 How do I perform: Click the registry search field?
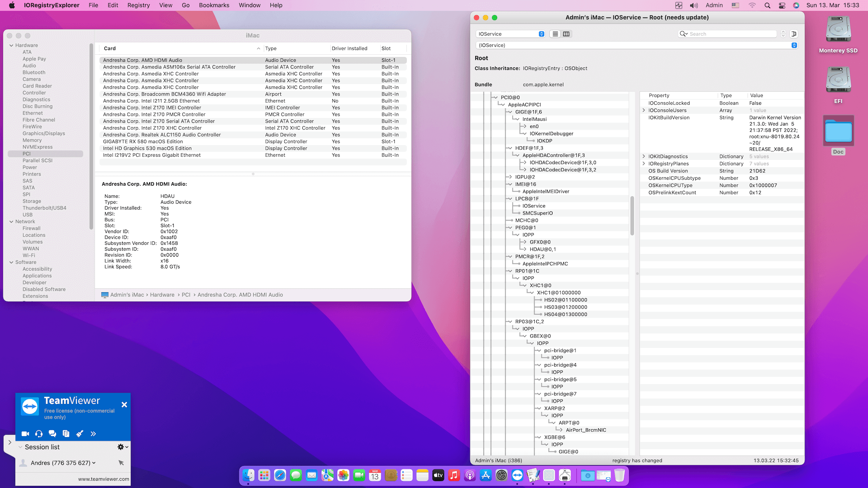[732, 34]
